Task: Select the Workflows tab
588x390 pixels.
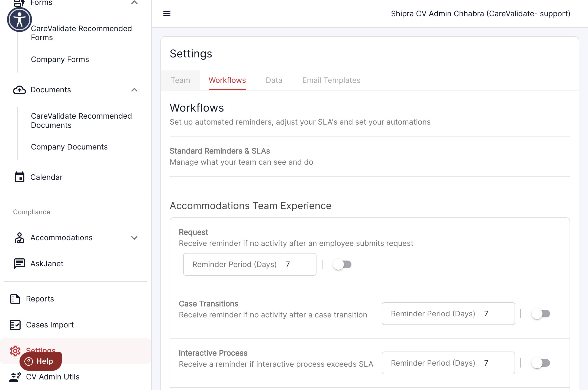Action: pos(227,80)
